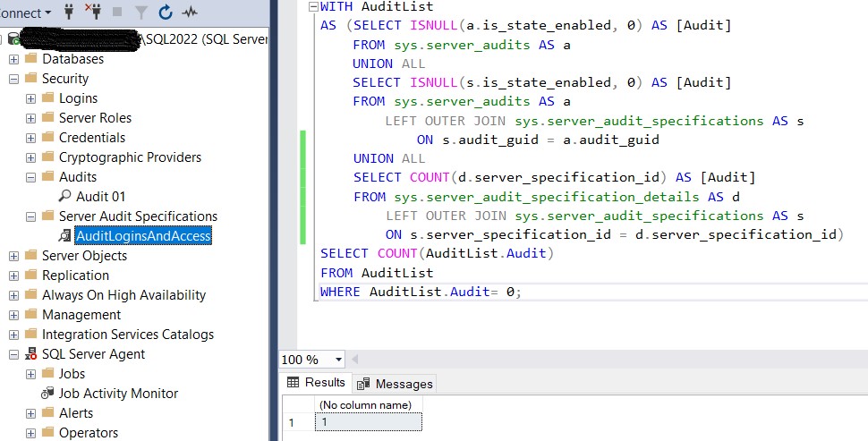Expand the Jobs folder

point(31,374)
